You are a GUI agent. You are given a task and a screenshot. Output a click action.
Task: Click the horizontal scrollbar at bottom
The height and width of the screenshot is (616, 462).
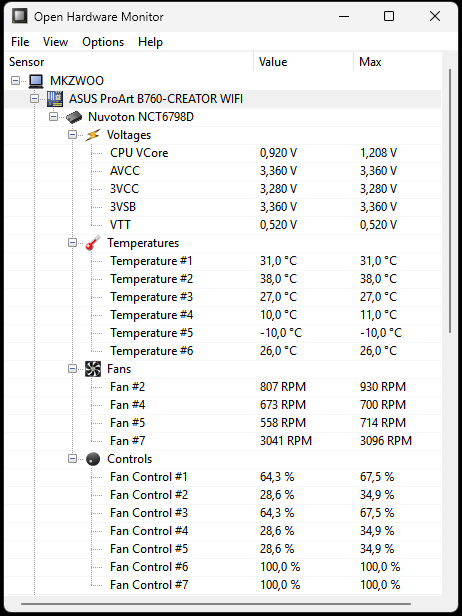click(216, 604)
